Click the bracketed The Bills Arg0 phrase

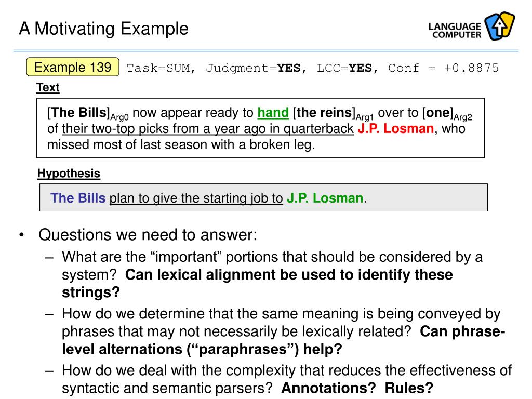[88, 113]
